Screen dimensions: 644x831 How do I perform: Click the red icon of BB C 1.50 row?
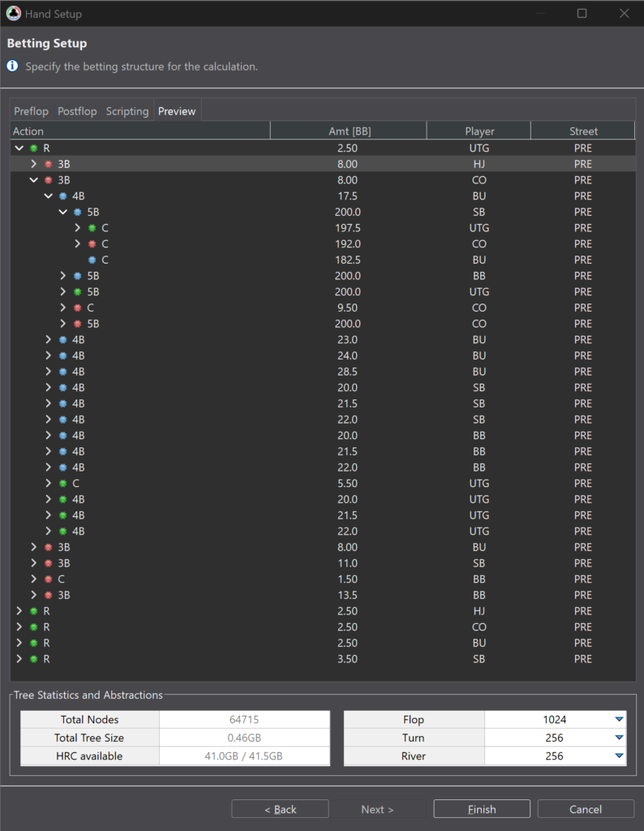[x=48, y=579]
